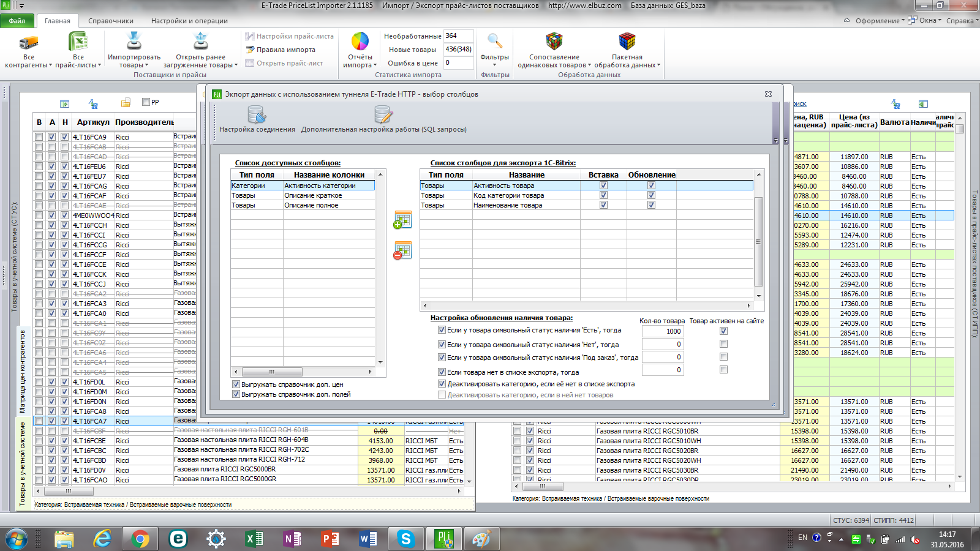Click the Пакетная обработка данных icon
This screenshot has width=980, height=551.
point(627,42)
